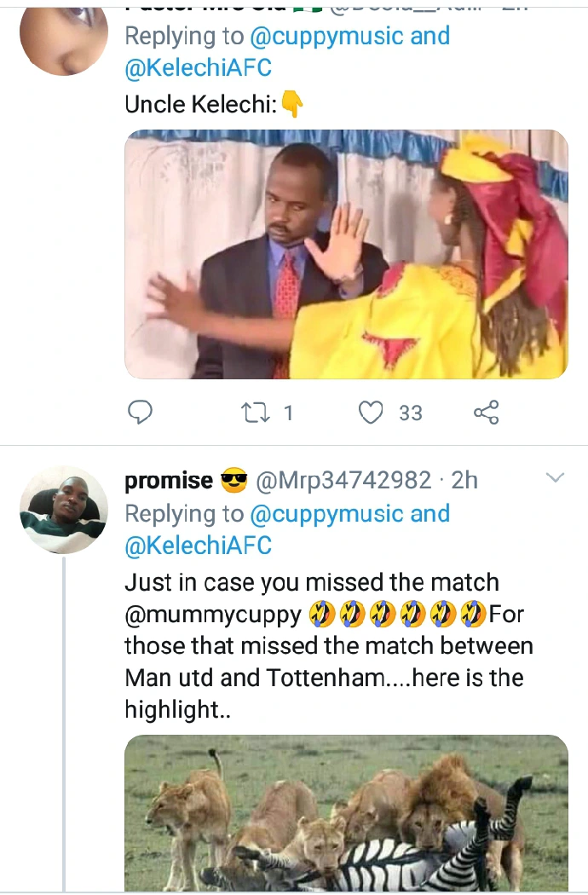The image size is (588, 895).
Task: Visit @KelechiAFC from promise's reply line
Action: [x=198, y=546]
